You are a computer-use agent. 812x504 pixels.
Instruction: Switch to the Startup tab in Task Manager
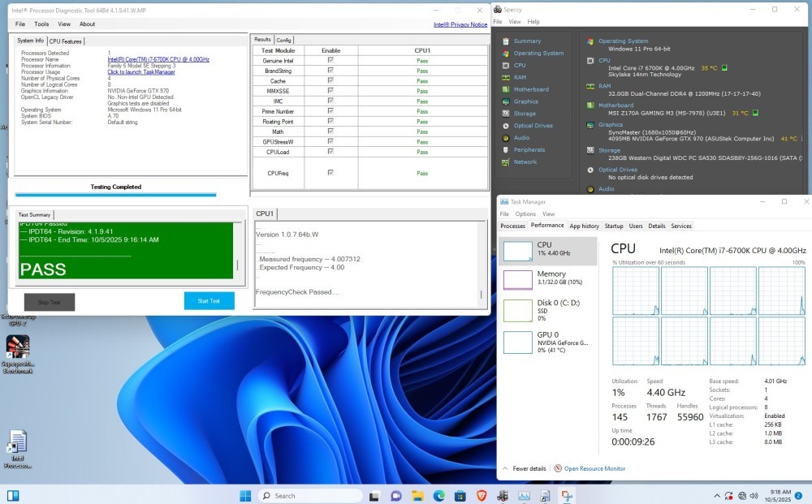614,226
